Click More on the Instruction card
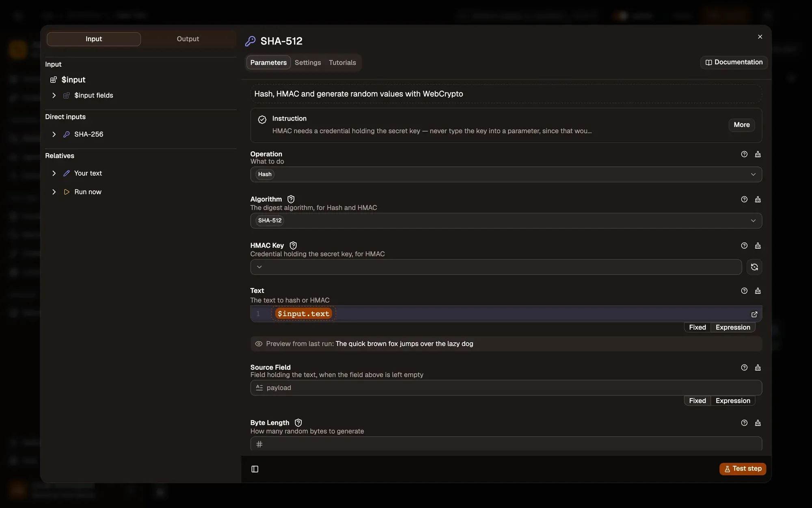 741,125
